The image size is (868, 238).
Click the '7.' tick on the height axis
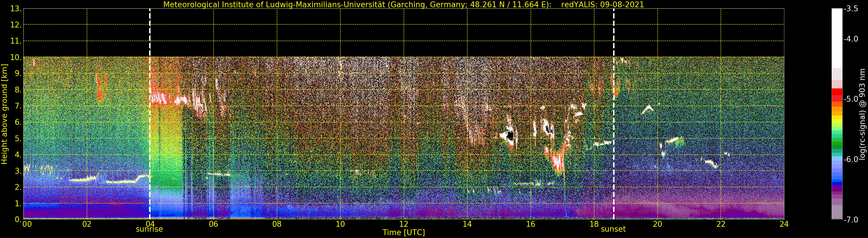click(18, 106)
